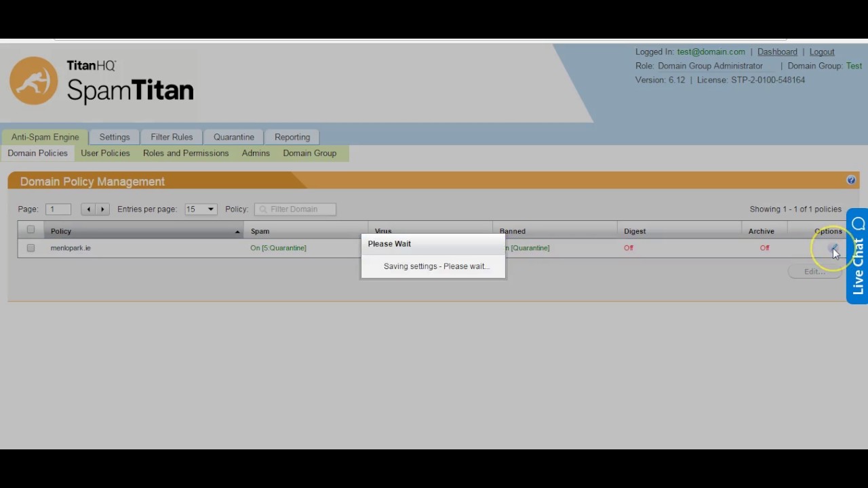868x488 pixels.
Task: Click the Banned column header
Action: pos(555,231)
